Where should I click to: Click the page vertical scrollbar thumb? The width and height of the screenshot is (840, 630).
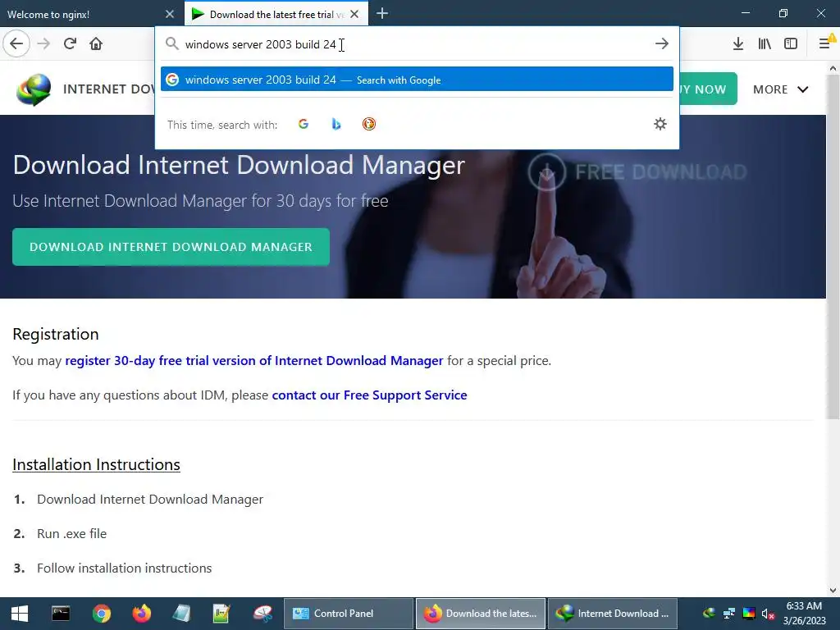click(833, 246)
